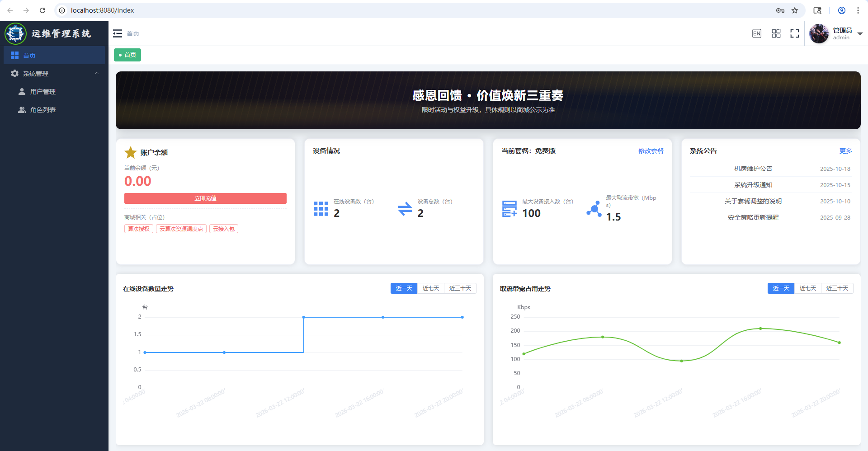
Task: Open the browser profile icon
Action: [842, 10]
